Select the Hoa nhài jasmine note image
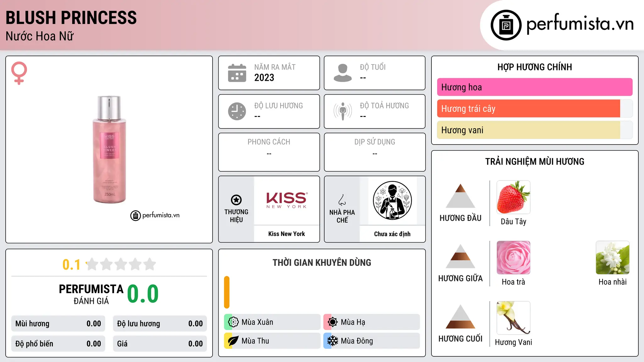 click(x=613, y=258)
